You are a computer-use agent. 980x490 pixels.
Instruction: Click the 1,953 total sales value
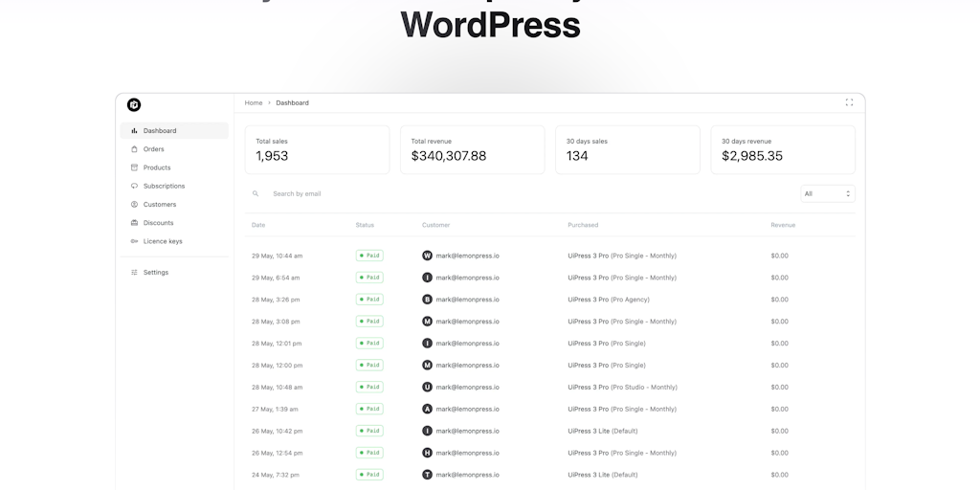(x=272, y=156)
